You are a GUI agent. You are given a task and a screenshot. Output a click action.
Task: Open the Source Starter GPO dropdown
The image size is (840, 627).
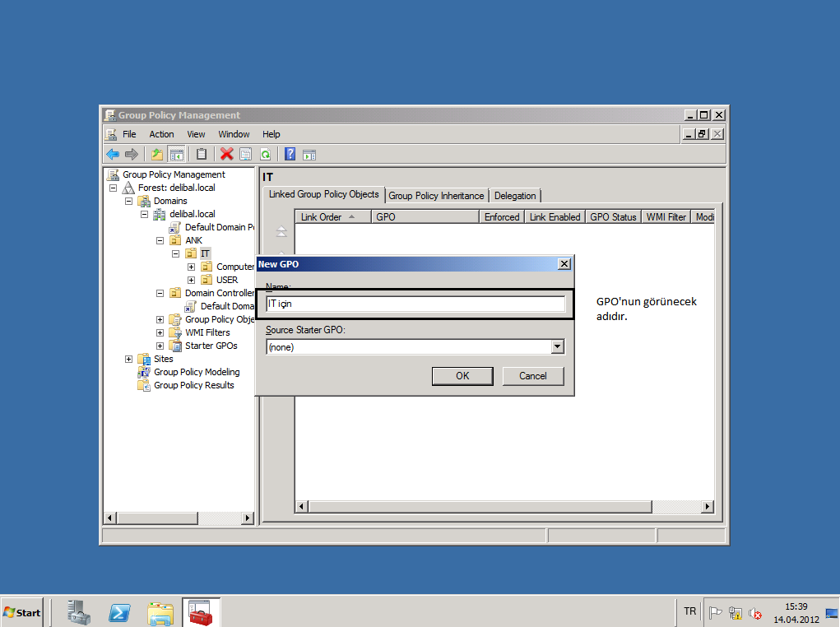[x=558, y=347]
